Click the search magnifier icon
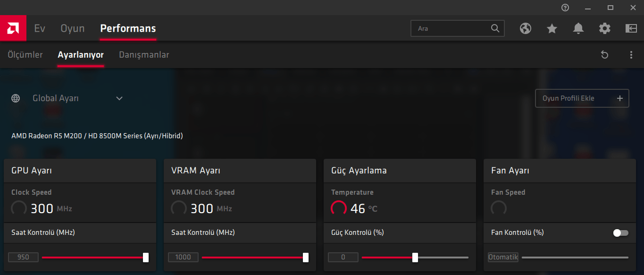 (495, 28)
